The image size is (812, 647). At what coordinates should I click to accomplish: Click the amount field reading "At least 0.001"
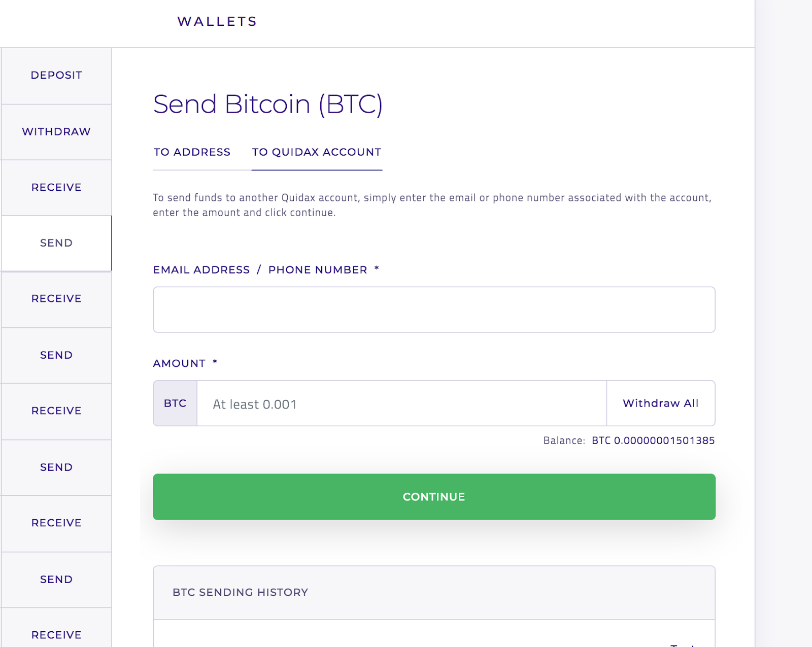(401, 404)
